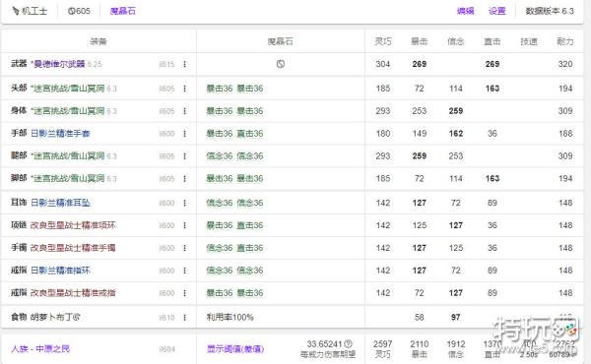The width and height of the screenshot is (591, 364).
Task: Select 改良型星战士精准项环 item
Action: pos(73,225)
